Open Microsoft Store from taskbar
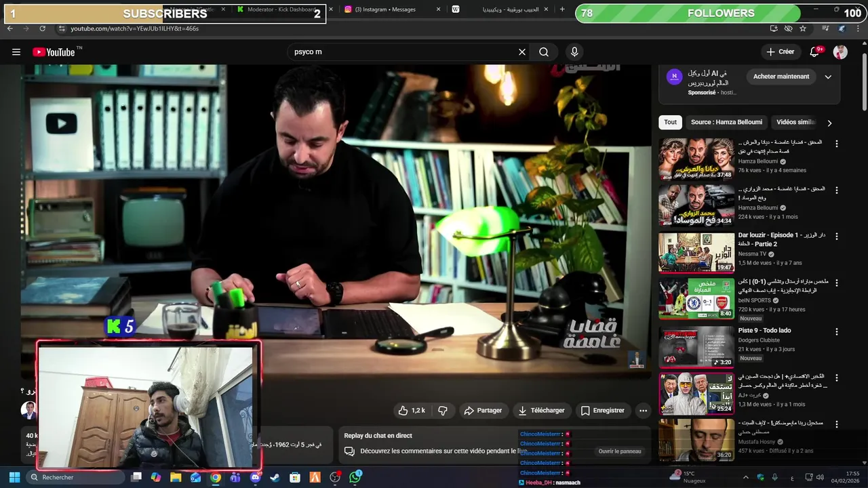This screenshot has height=488, width=868. (x=295, y=477)
